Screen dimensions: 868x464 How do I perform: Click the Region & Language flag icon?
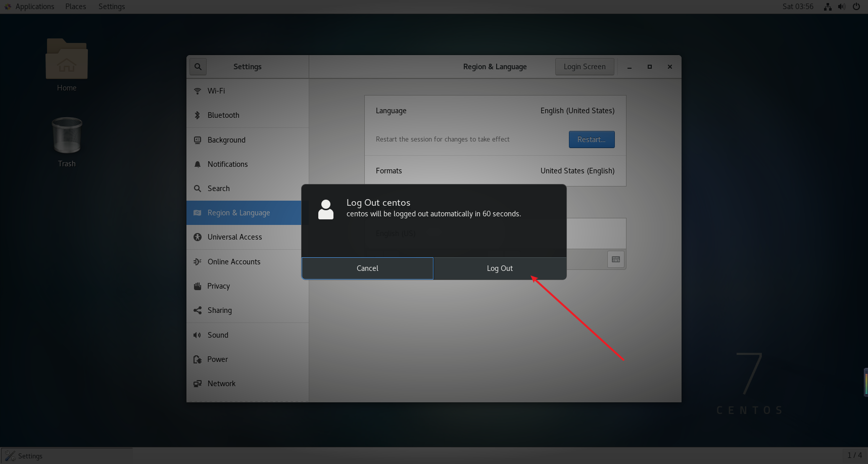(198, 213)
